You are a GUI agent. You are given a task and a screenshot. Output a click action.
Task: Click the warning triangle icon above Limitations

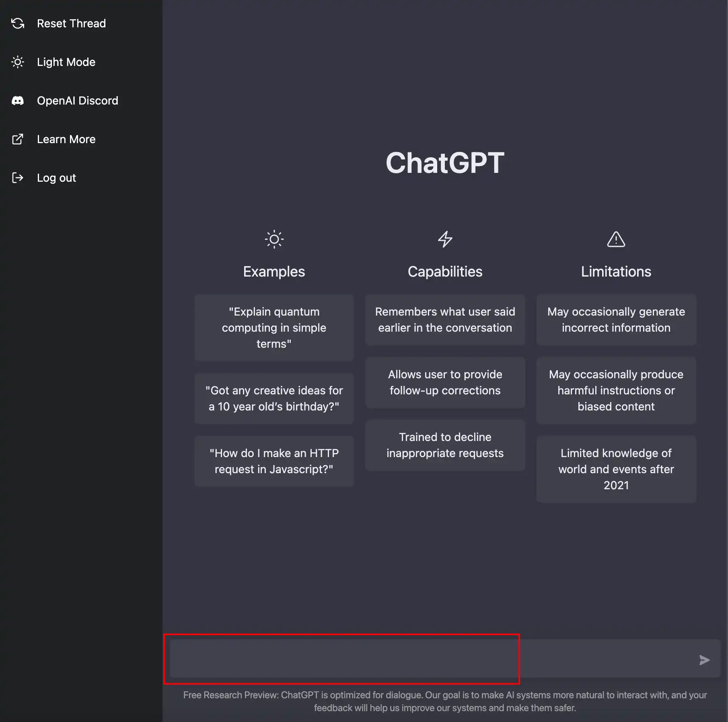point(616,239)
